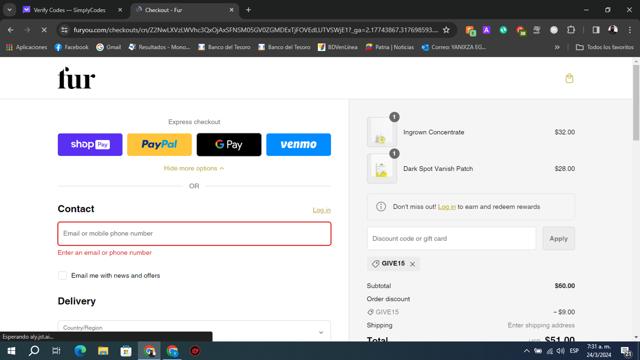Switch to Verify Codes SimplyCodes tab
Image resolution: width=640 pixels, height=360 pixels.
(69, 10)
